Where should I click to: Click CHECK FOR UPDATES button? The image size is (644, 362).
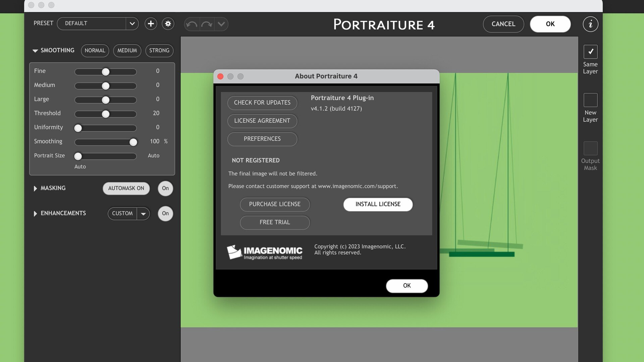click(262, 103)
